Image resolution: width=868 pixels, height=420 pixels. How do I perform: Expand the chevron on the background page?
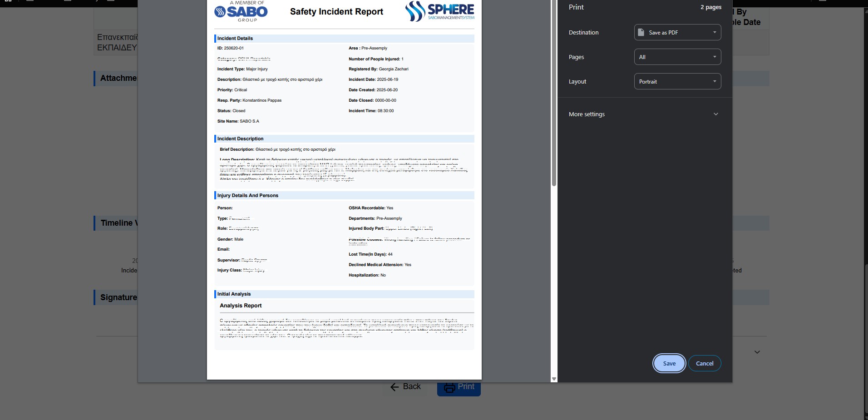click(x=757, y=352)
